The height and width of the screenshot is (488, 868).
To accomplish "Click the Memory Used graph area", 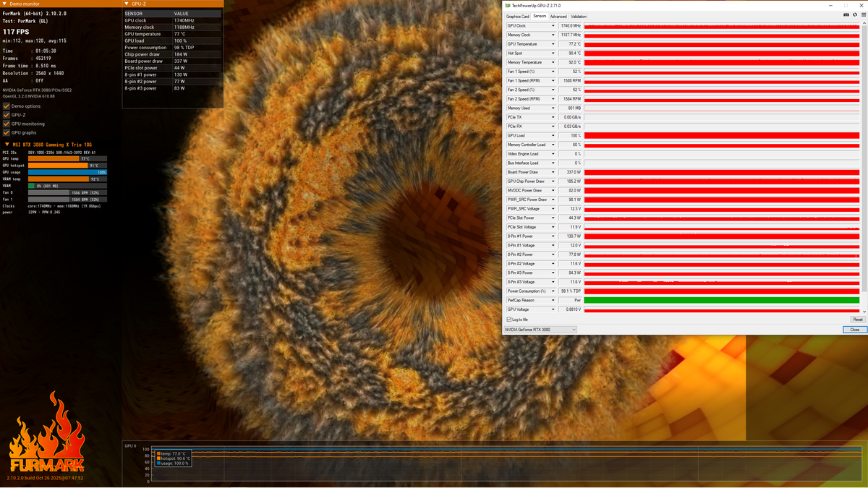I will 722,108.
